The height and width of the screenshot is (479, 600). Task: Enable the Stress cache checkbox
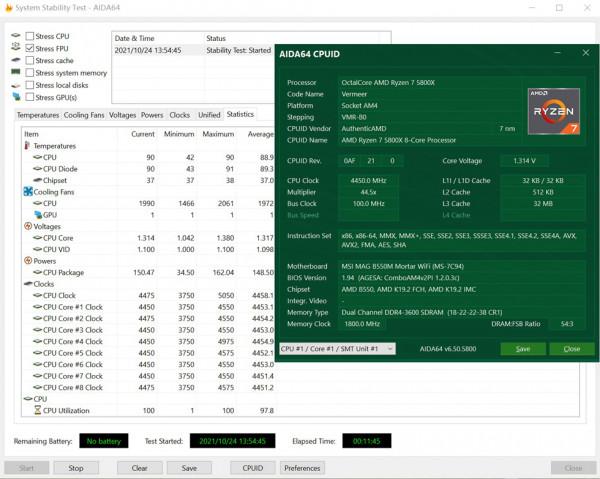coord(29,61)
